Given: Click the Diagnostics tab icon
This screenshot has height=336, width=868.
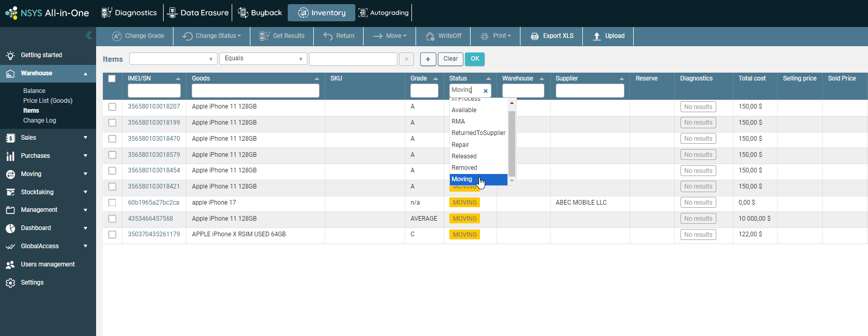Looking at the screenshot, I should pyautogui.click(x=106, y=12).
